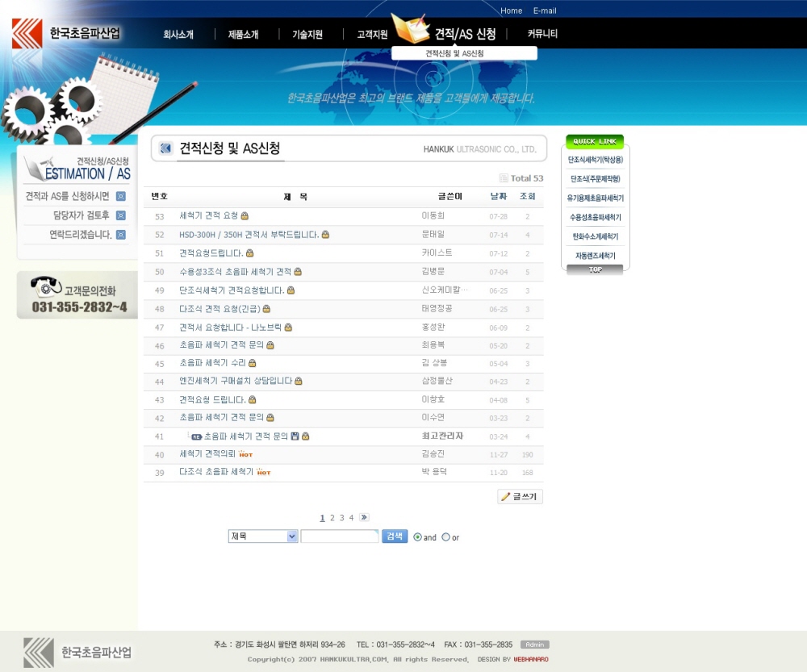Open the 회사소개 navigation menu

178,35
